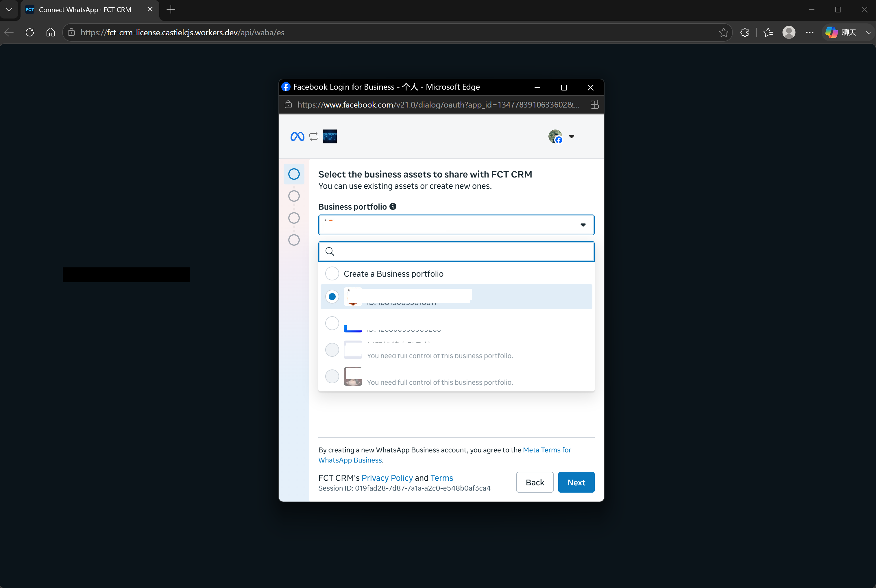
Task: Click the Back button
Action: pos(535,482)
